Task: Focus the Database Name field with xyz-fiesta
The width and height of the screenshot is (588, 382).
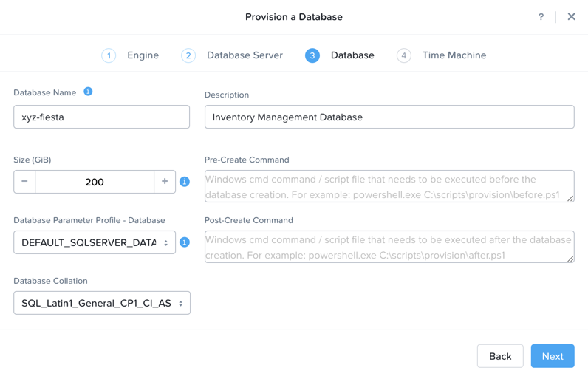Action: (102, 117)
